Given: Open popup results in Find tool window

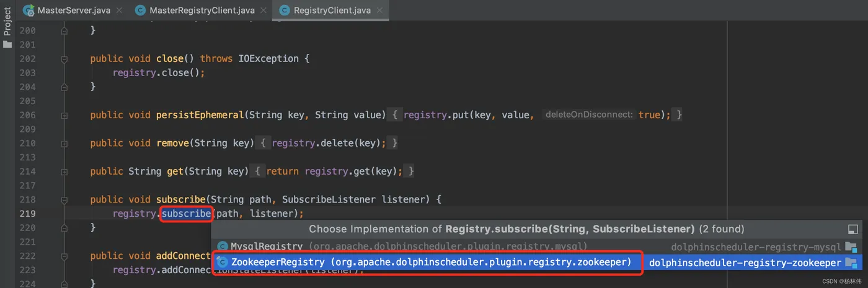Looking at the screenshot, I should (852, 229).
